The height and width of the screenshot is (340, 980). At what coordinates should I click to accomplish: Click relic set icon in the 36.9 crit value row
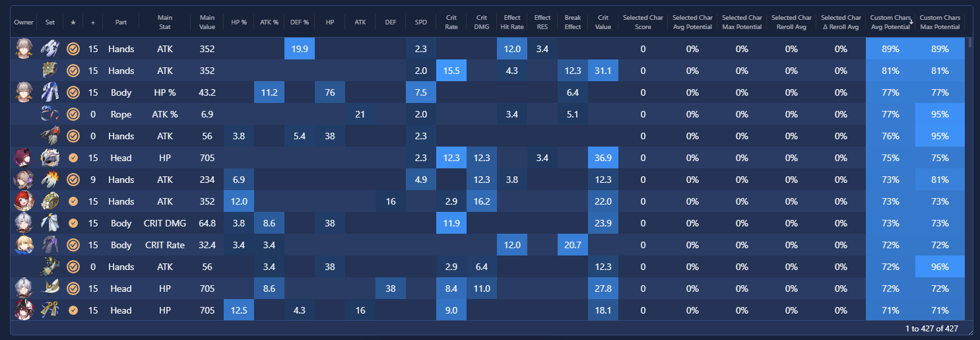click(50, 158)
